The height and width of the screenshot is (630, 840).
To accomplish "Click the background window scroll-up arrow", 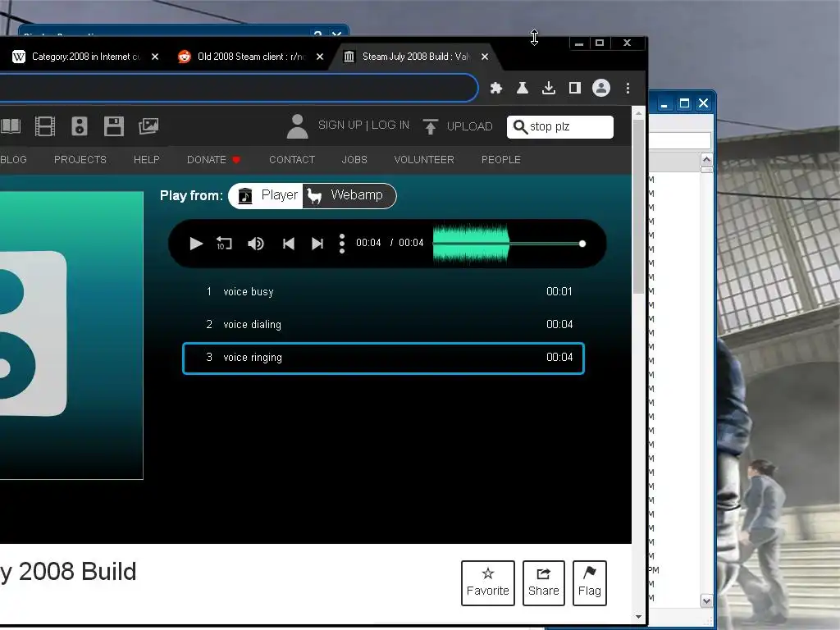I will point(706,160).
